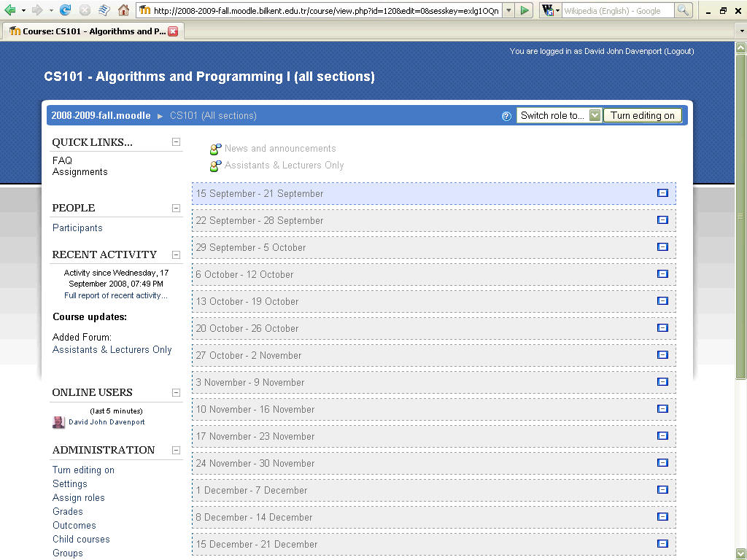This screenshot has height=560, width=747.
Task: Open the Assignments quick link
Action: (80, 172)
